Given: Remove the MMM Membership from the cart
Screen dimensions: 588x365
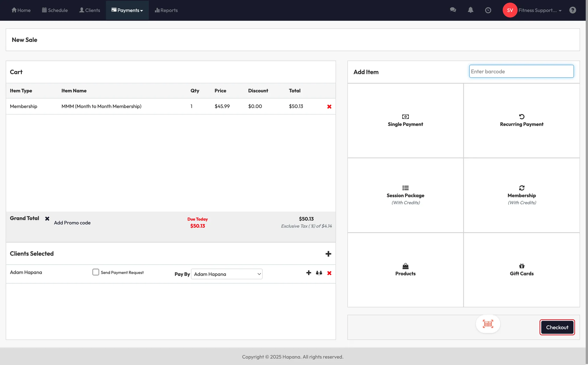Looking at the screenshot, I should tap(329, 107).
